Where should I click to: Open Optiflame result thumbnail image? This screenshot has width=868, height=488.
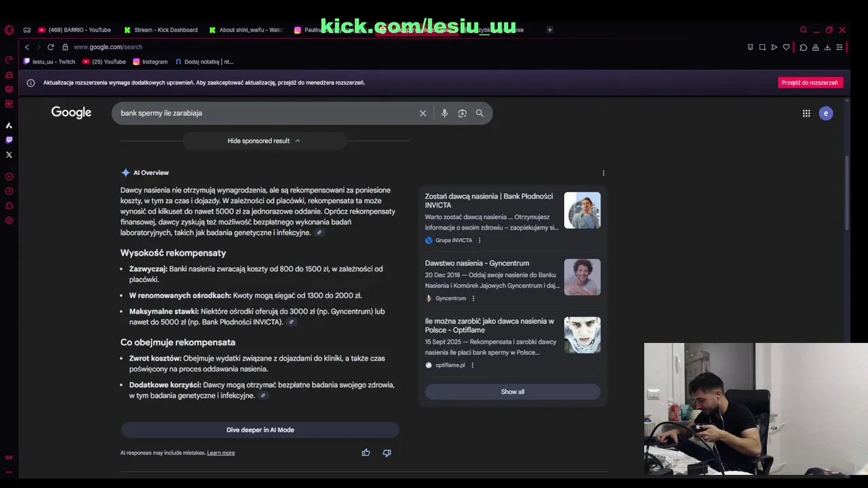[x=583, y=335]
